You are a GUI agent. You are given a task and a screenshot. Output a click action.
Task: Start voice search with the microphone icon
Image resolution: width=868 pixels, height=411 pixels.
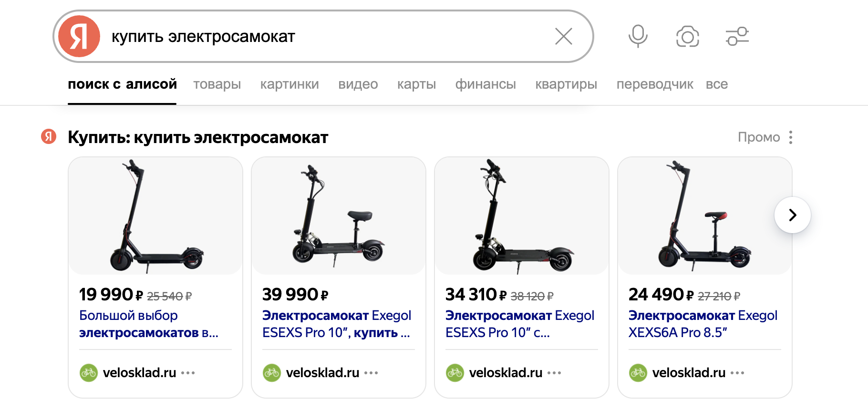638,36
